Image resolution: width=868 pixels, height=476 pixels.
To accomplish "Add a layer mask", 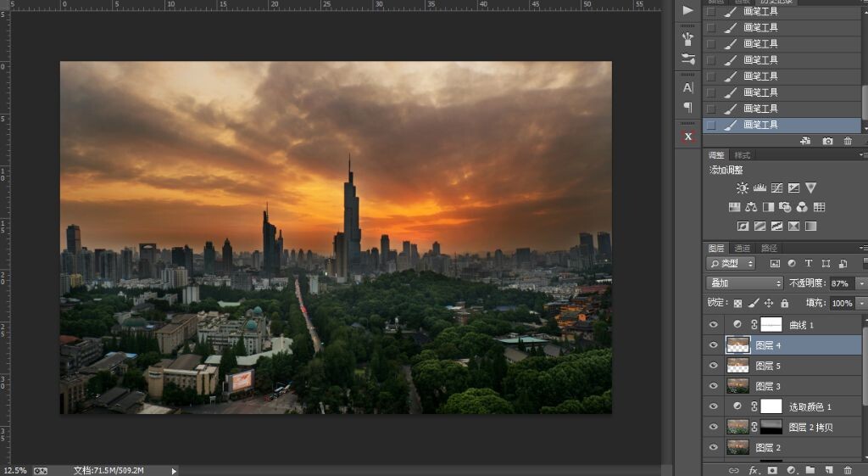I will click(x=772, y=470).
